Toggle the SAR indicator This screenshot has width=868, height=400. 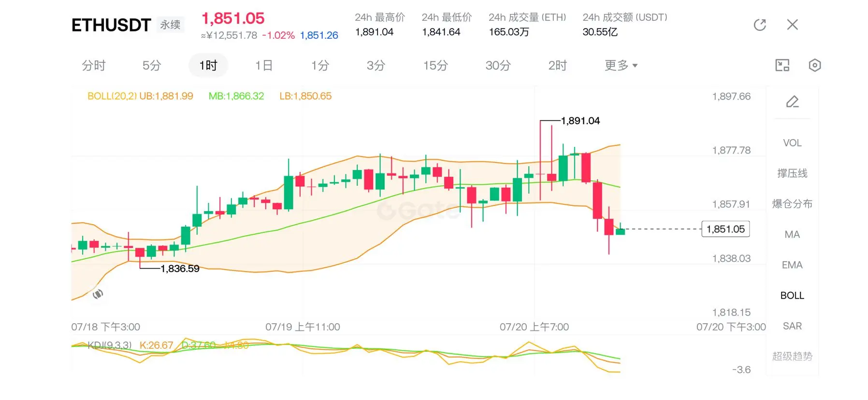coord(792,326)
